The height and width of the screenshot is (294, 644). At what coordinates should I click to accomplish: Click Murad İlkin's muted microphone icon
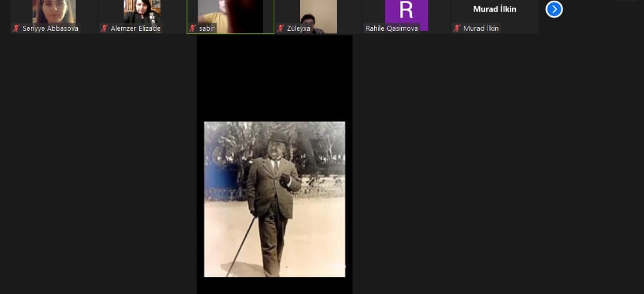(457, 28)
